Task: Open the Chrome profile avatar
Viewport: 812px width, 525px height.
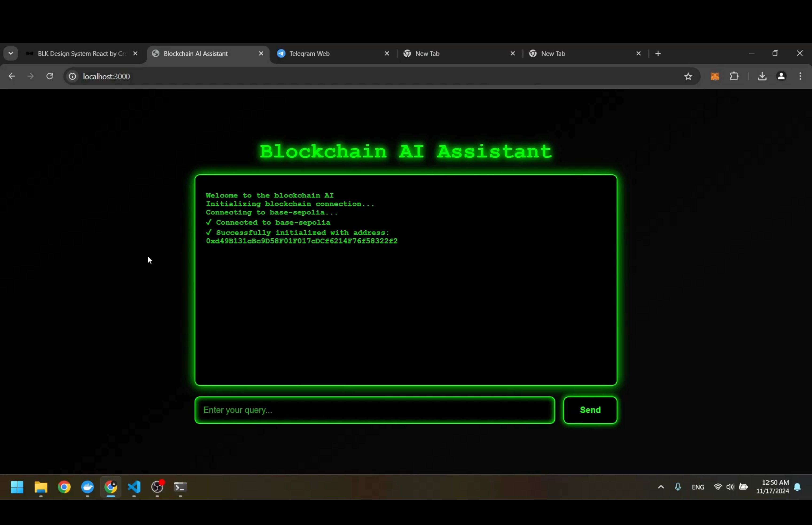Action: click(781, 76)
